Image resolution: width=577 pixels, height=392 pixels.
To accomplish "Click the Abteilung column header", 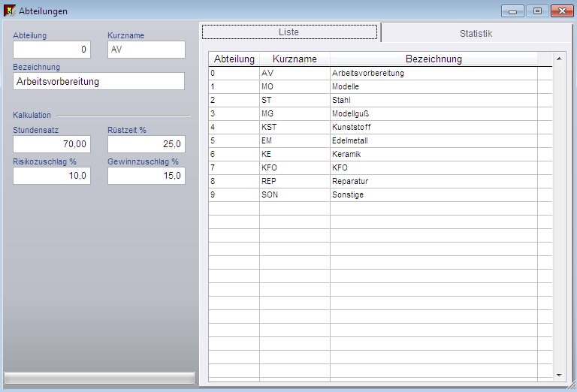I will point(234,59).
